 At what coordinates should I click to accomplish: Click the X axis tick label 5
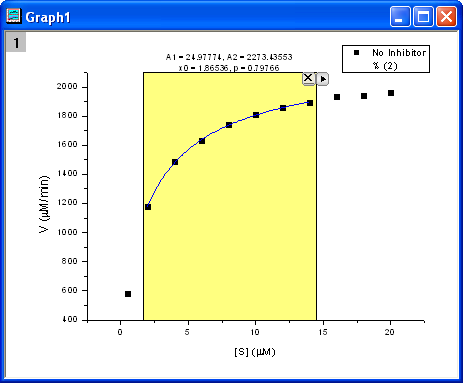pyautogui.click(x=187, y=332)
